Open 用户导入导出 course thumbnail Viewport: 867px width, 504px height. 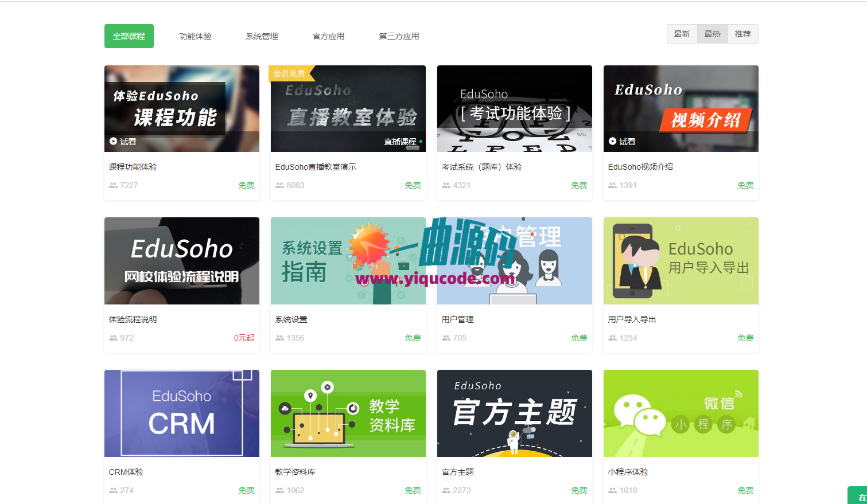(x=681, y=261)
